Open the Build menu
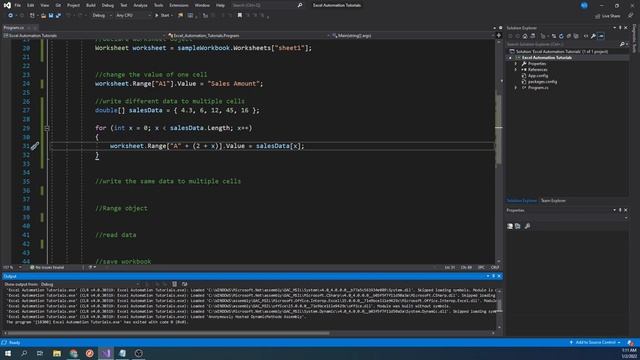640x360 pixels. [x=91, y=5]
